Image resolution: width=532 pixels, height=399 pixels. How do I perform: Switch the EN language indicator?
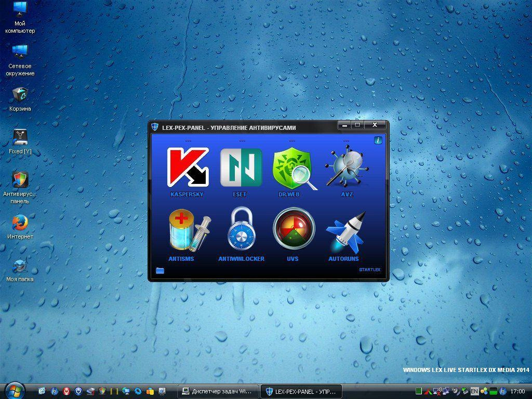474,391
